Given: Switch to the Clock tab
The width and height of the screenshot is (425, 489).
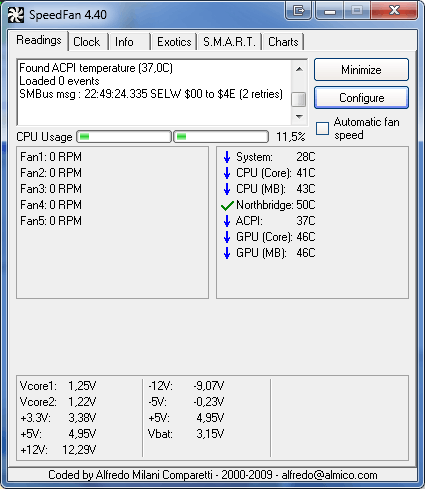Looking at the screenshot, I should point(87,42).
